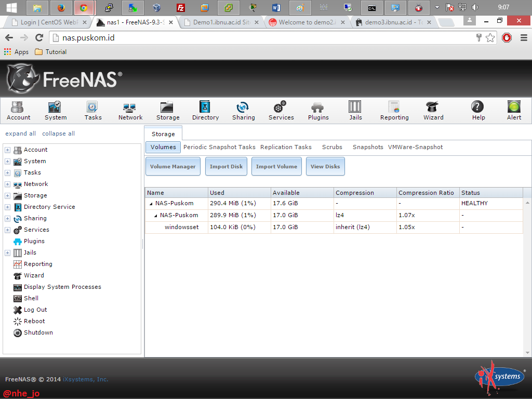The height and width of the screenshot is (399, 532).
Task: Open the Volume Manager
Action: coord(173,166)
